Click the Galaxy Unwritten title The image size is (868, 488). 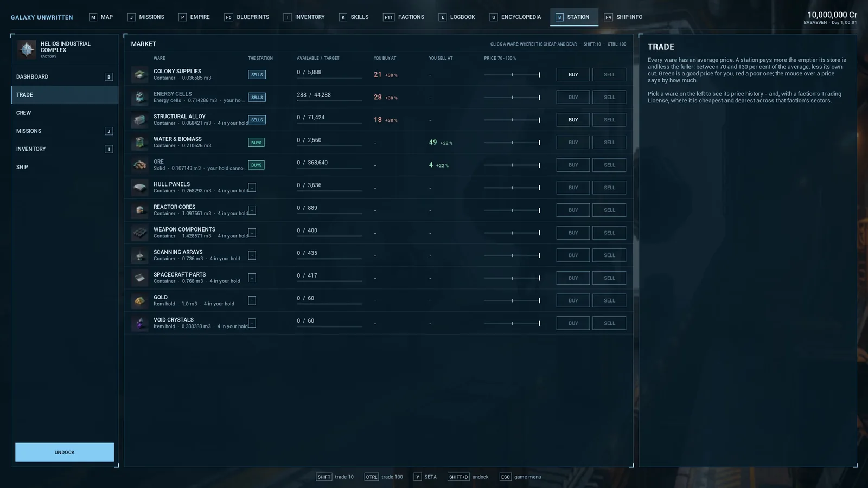point(42,17)
